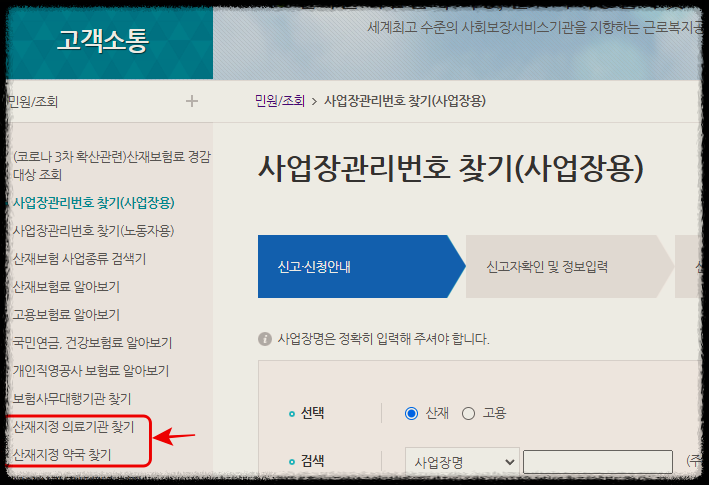Screen dimensions: 709x485
Task: Click the 사업장관리번호 찾기(사업장용) breadcrumb text
Action: pos(405,100)
